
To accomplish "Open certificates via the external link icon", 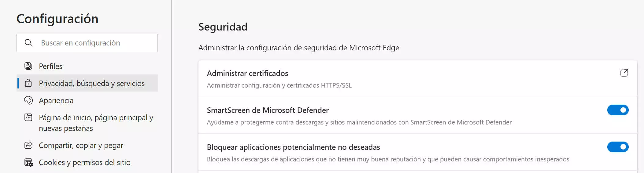I will click(x=624, y=73).
